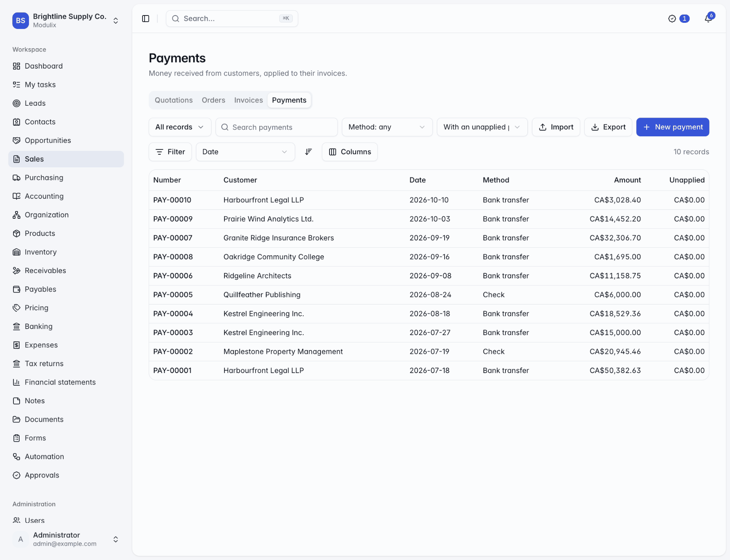Viewport: 730px width, 560px height.
Task: Click the Banking building icon
Action: pyautogui.click(x=16, y=326)
